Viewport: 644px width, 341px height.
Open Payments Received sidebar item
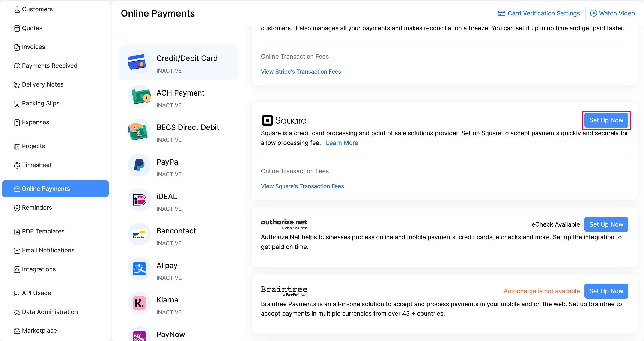(50, 66)
